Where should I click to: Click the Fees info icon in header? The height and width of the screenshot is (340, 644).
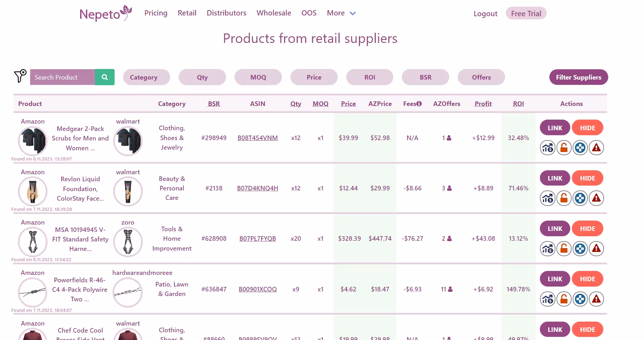pyautogui.click(x=419, y=103)
